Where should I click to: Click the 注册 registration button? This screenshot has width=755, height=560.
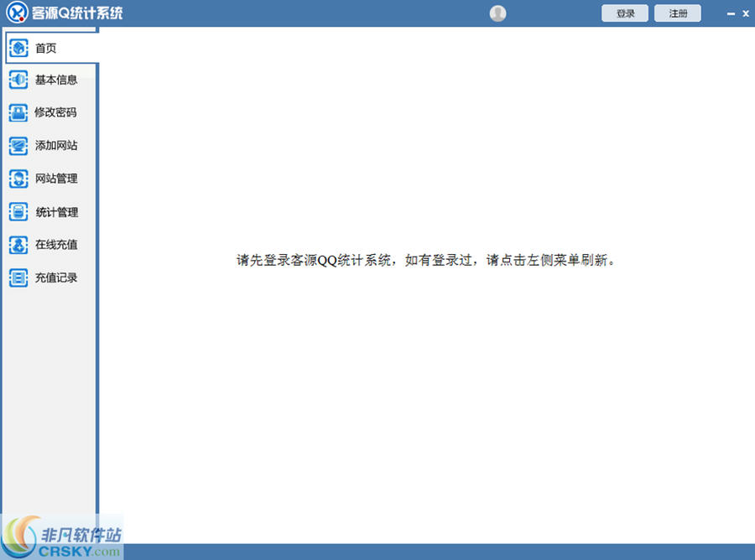click(x=678, y=13)
